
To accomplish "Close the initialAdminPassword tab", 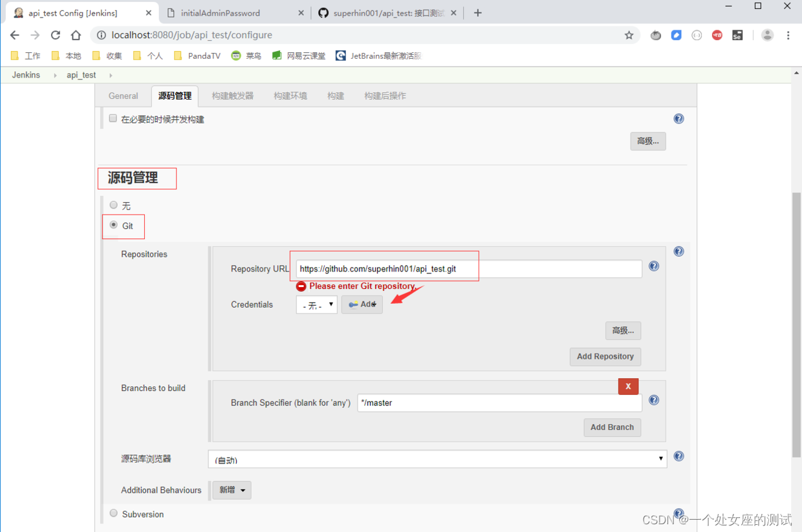I will [301, 13].
